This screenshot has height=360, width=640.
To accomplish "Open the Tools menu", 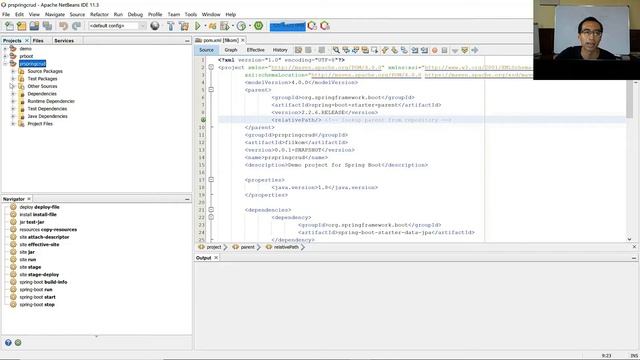I will 191,14.
